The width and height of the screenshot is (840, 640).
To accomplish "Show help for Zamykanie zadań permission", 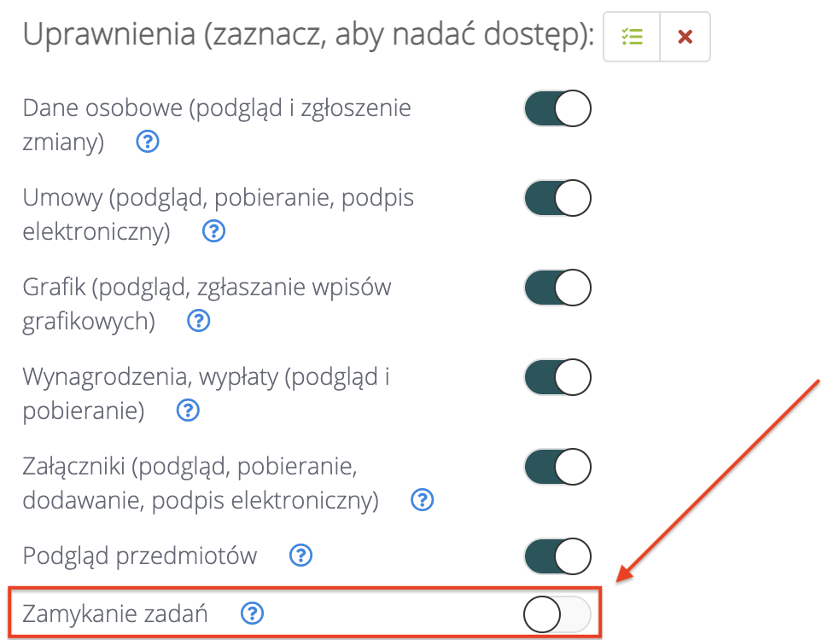I will [x=252, y=613].
